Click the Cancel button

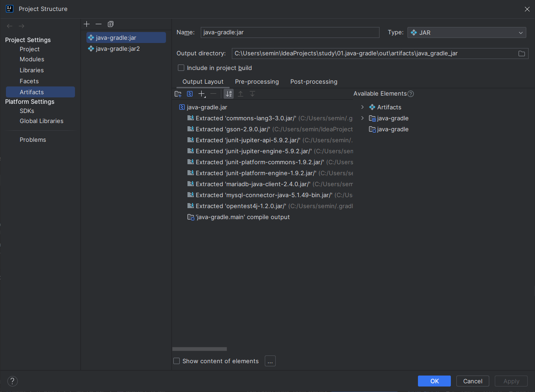[x=472, y=381]
